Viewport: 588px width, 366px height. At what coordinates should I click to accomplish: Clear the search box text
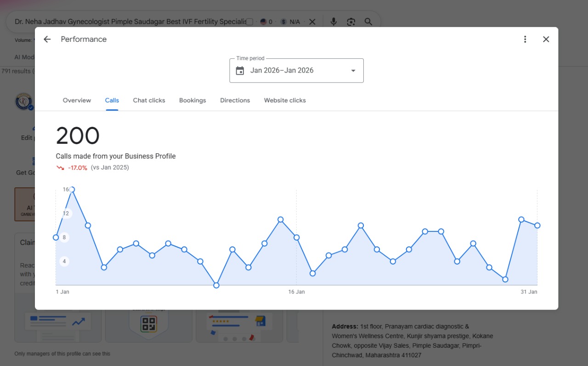click(x=312, y=22)
